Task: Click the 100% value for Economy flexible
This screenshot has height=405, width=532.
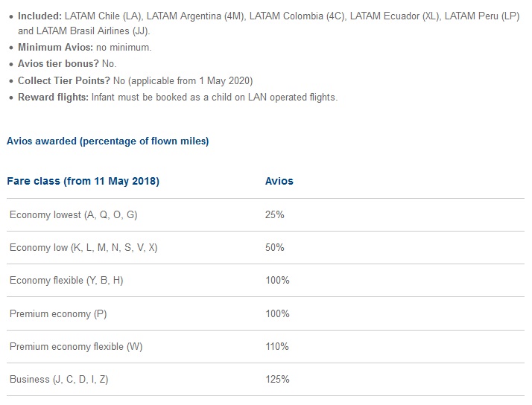Action: click(x=277, y=281)
